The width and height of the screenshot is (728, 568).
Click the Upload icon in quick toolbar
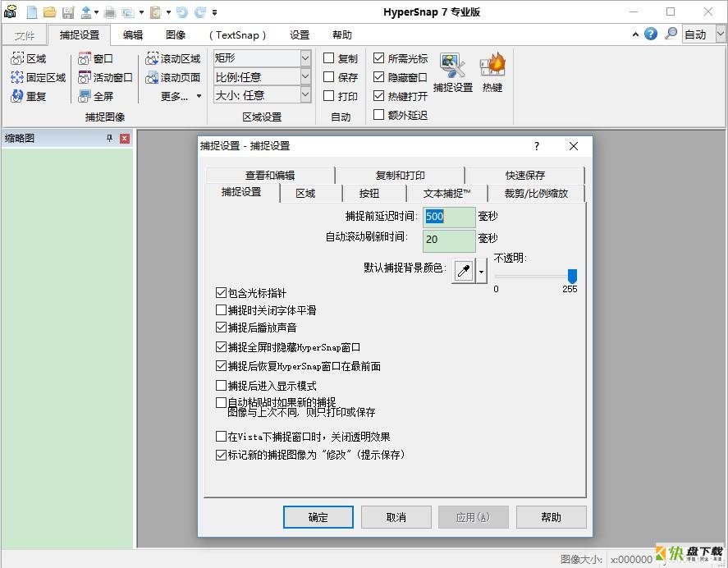click(86, 12)
